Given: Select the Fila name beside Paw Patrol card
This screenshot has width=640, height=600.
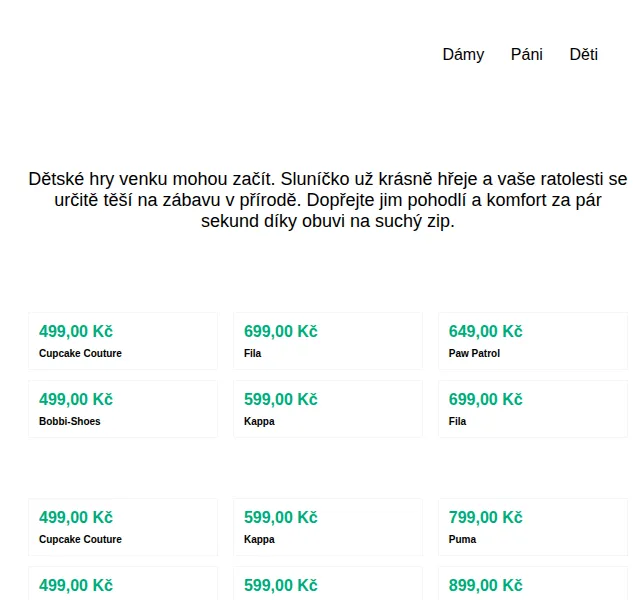Looking at the screenshot, I should pos(252,353).
